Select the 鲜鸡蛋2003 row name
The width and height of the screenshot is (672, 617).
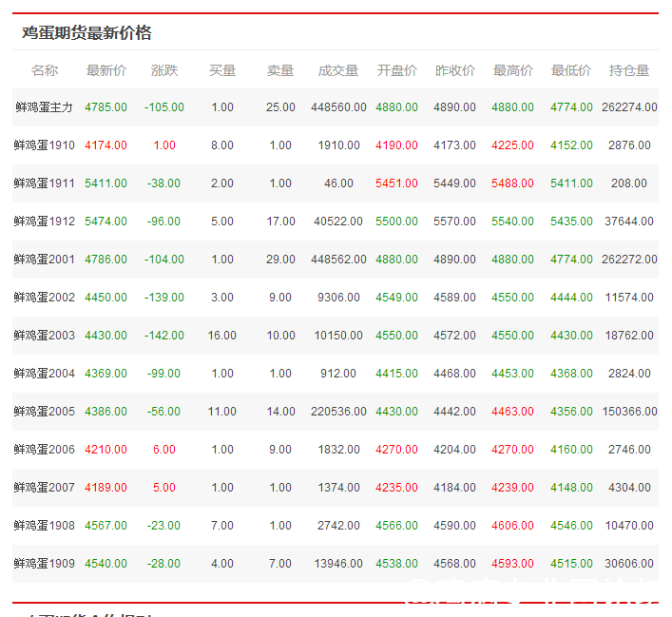pos(45,336)
